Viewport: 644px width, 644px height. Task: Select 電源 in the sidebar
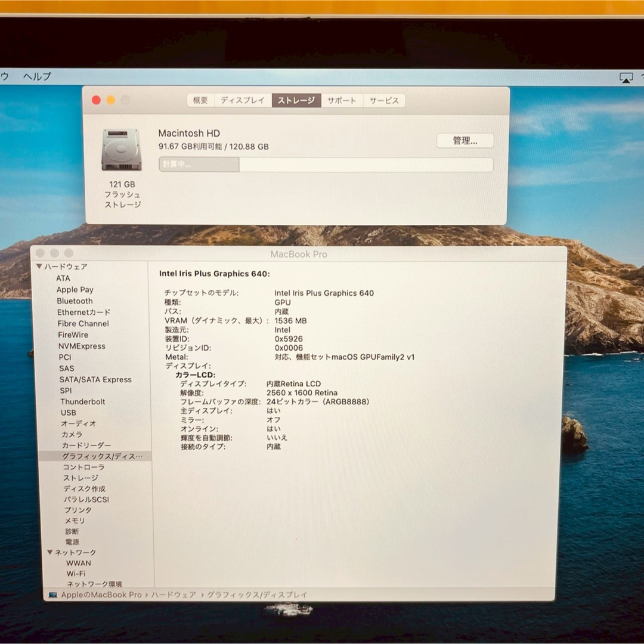click(72, 542)
